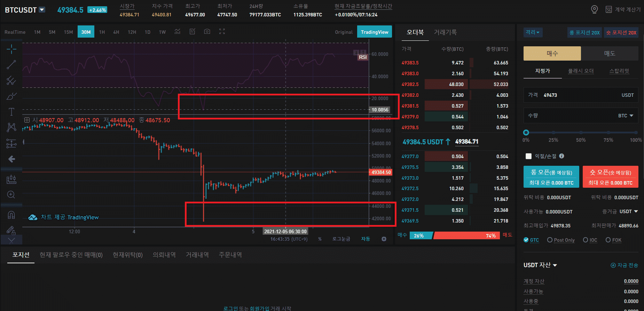Switch chart to TradingView mode
The height and width of the screenshot is (311, 644).
tap(375, 32)
